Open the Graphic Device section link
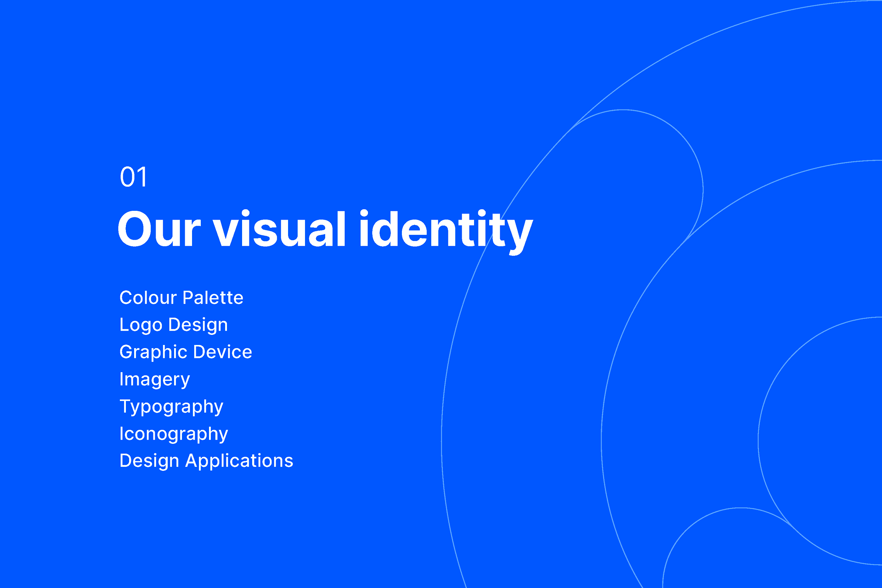This screenshot has height=588, width=882. (186, 352)
